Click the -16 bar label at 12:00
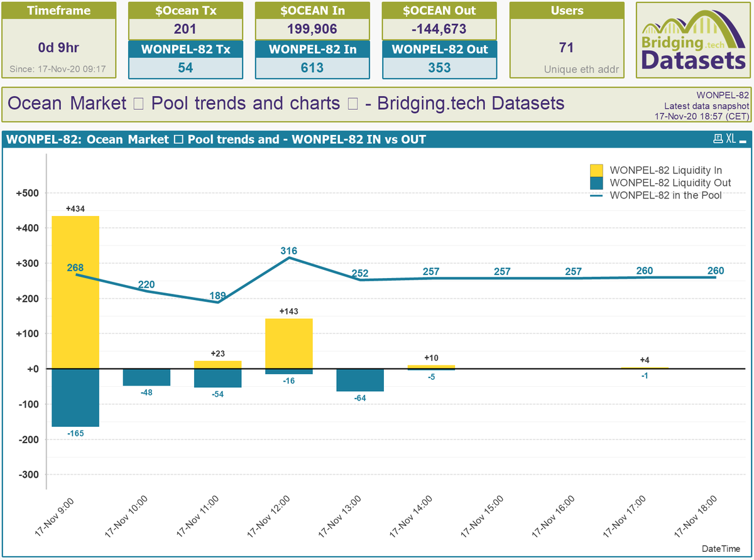 pos(289,380)
